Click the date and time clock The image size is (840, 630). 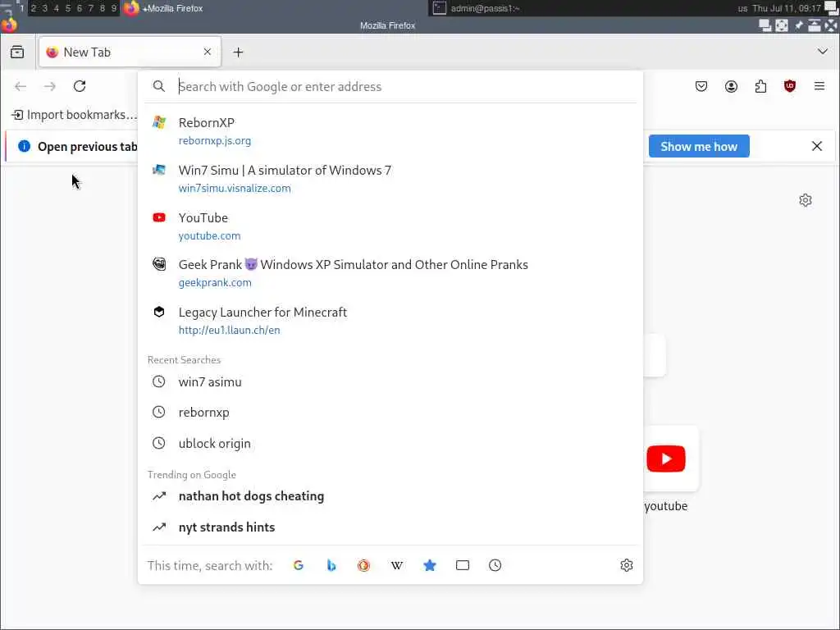pos(787,8)
